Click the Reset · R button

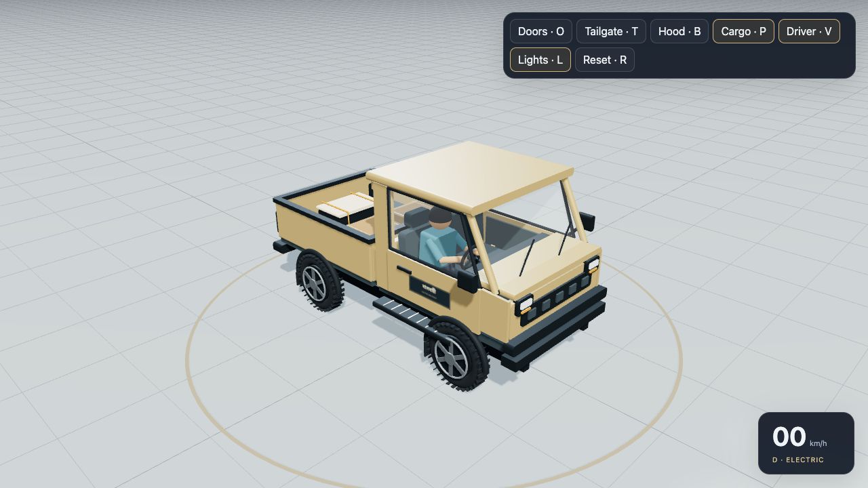tap(605, 60)
